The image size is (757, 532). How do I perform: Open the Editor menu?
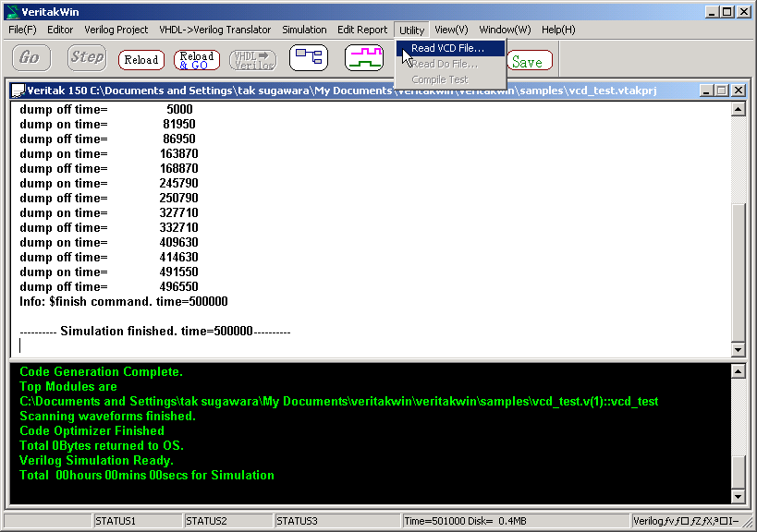click(x=60, y=30)
